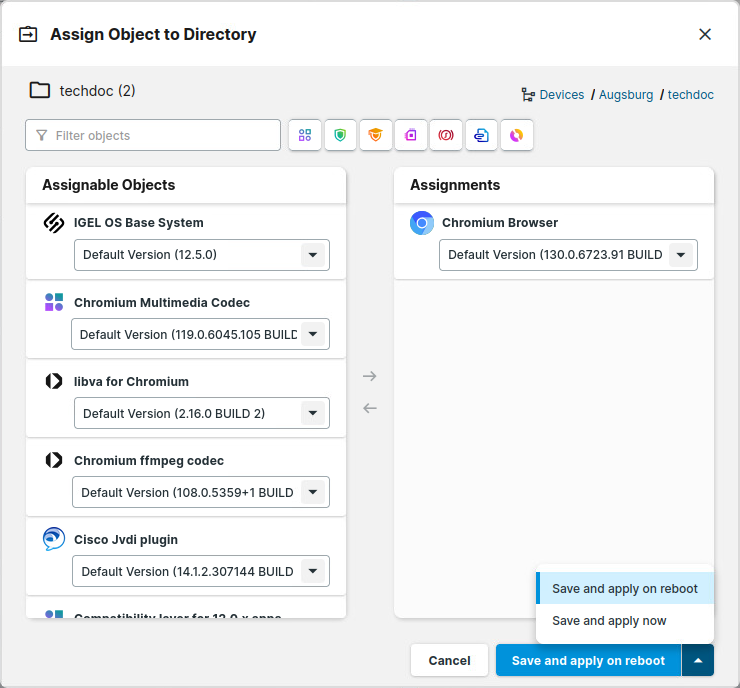Select 'Save and apply on reboot' menu item
This screenshot has height=688, width=740.
click(624, 589)
